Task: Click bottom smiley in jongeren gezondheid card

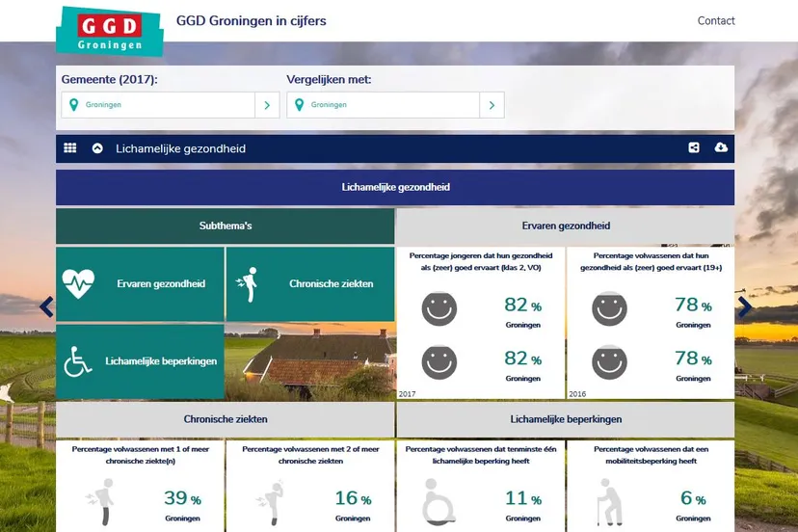Action: (x=439, y=362)
